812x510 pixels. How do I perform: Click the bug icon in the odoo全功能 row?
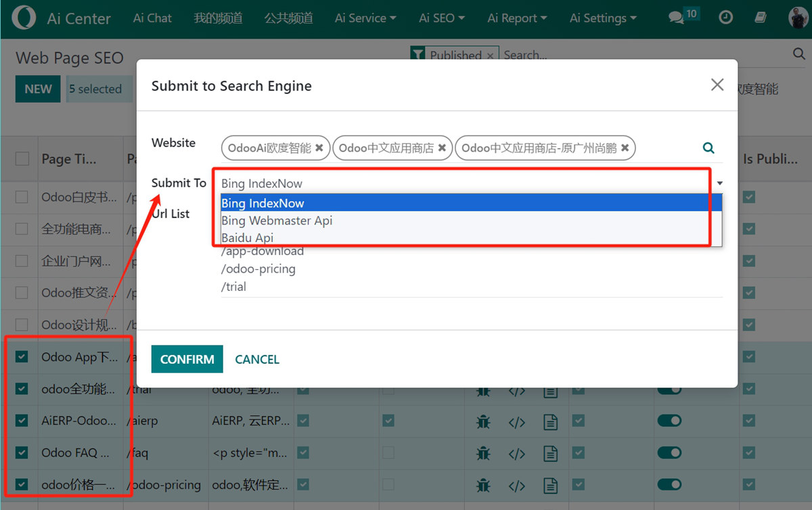pos(482,391)
